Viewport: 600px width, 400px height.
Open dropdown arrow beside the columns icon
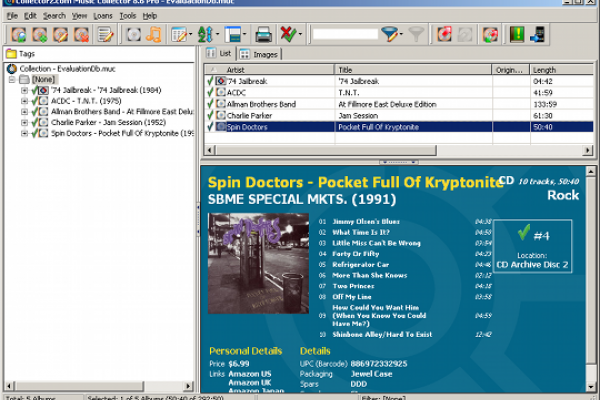click(191, 35)
